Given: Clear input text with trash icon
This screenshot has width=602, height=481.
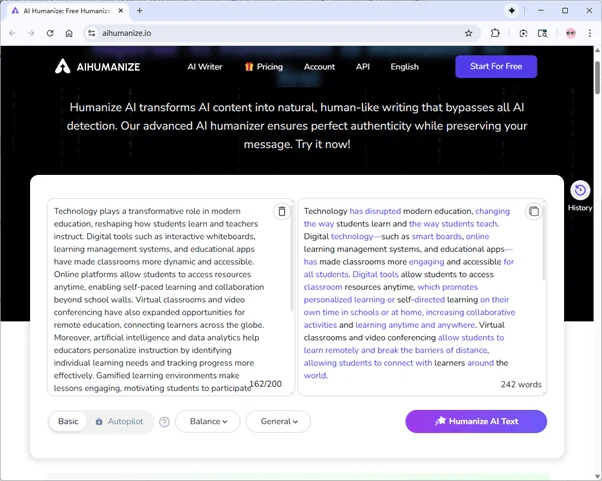Looking at the screenshot, I should click(282, 212).
